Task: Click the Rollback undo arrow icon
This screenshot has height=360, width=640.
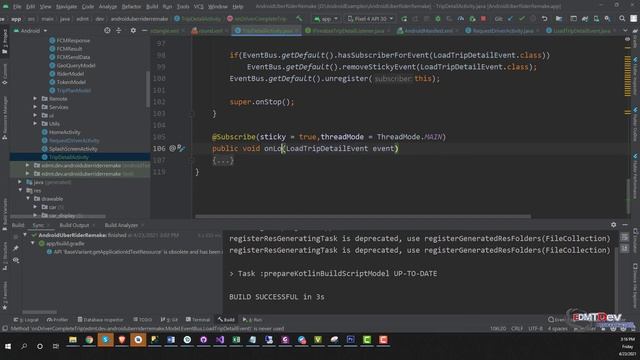Action: [x=544, y=19]
